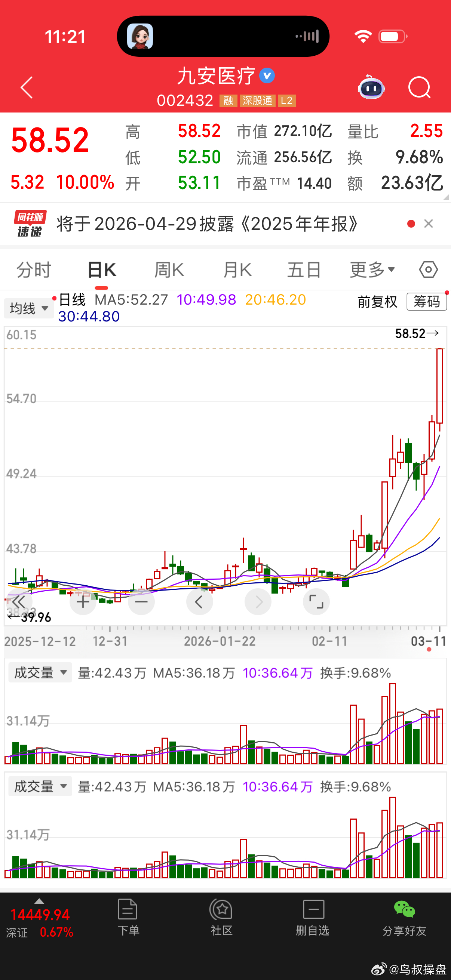Tap 深证 index value 14449.94
451x980 pixels.
point(40,915)
